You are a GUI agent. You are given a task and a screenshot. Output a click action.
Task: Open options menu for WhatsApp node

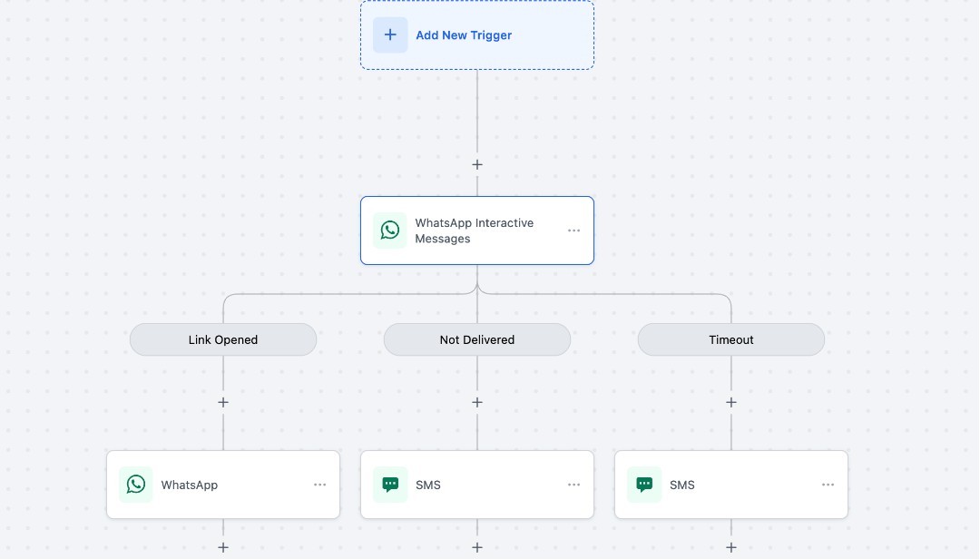[320, 485]
